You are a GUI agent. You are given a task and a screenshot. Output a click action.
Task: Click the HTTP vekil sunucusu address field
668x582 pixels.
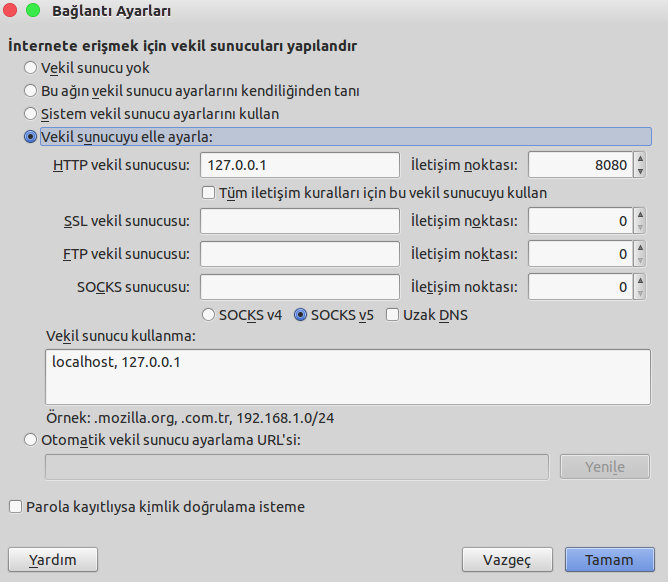click(299, 165)
